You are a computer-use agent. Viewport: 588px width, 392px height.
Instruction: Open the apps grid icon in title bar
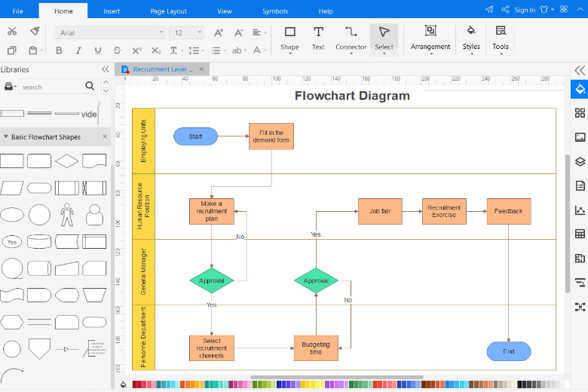(x=564, y=9)
